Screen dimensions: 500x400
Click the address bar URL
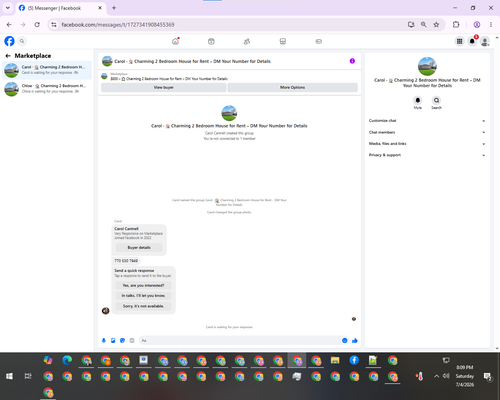(x=118, y=25)
